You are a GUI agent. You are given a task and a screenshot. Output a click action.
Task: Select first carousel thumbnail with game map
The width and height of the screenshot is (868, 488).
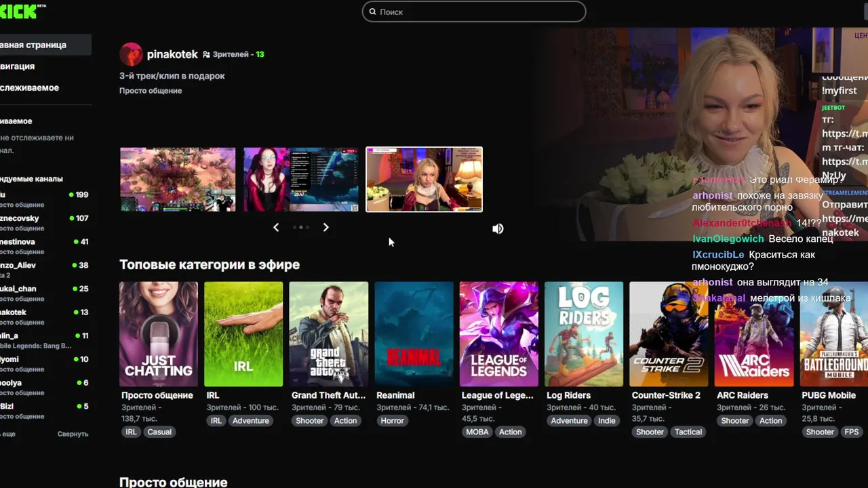point(178,180)
